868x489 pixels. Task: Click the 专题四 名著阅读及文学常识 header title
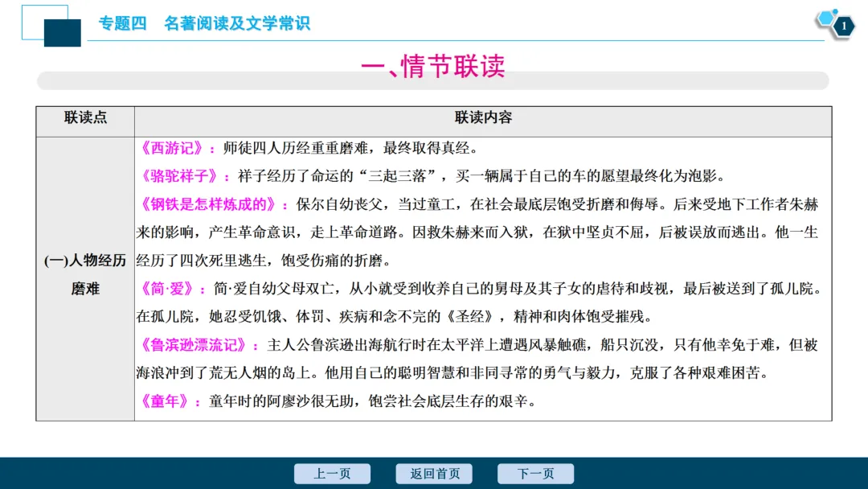(x=205, y=23)
